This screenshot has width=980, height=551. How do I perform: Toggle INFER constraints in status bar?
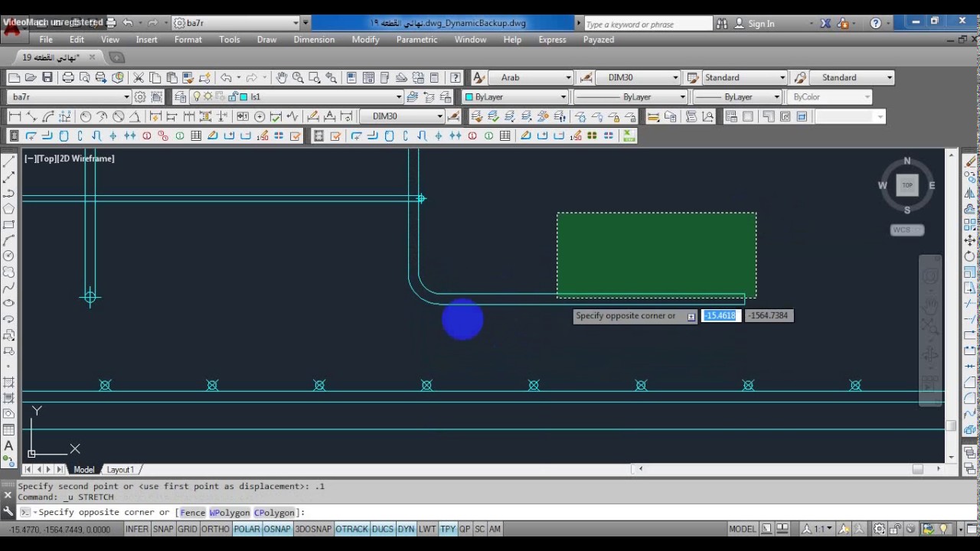(x=136, y=529)
